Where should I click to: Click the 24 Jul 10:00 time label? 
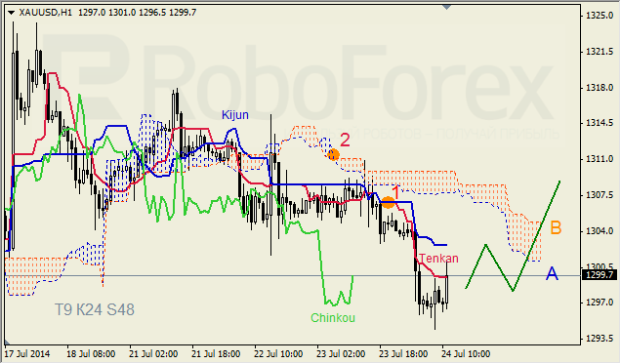pos(466,353)
